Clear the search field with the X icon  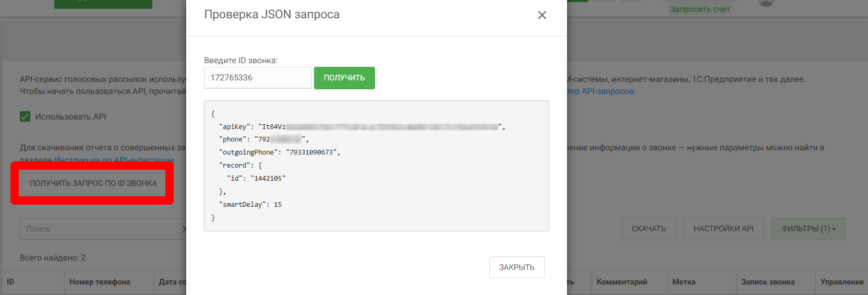[x=184, y=229]
